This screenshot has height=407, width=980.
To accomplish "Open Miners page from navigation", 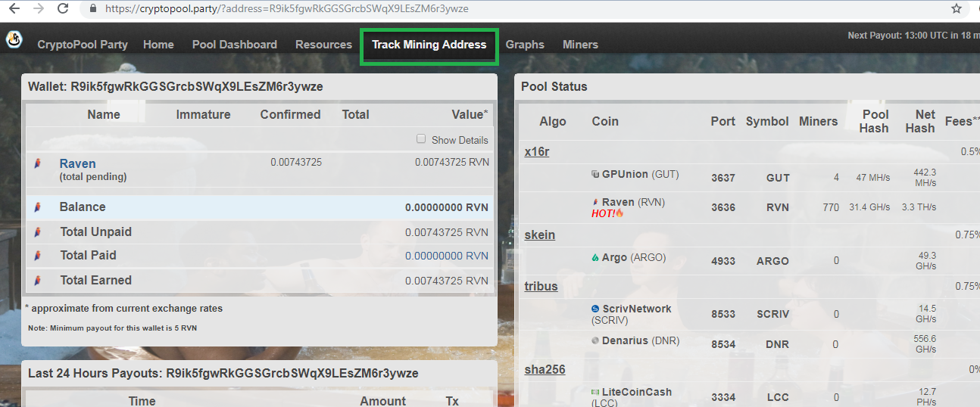I will pos(580,45).
